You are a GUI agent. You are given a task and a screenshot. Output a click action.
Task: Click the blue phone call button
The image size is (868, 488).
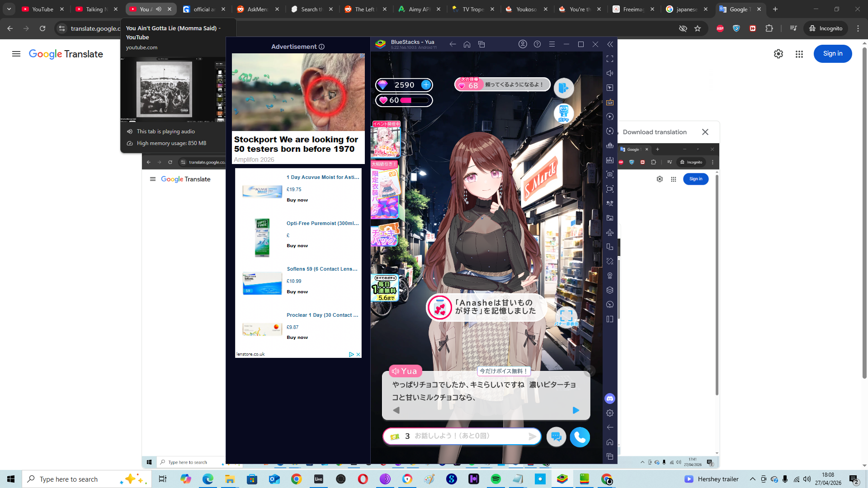(580, 437)
